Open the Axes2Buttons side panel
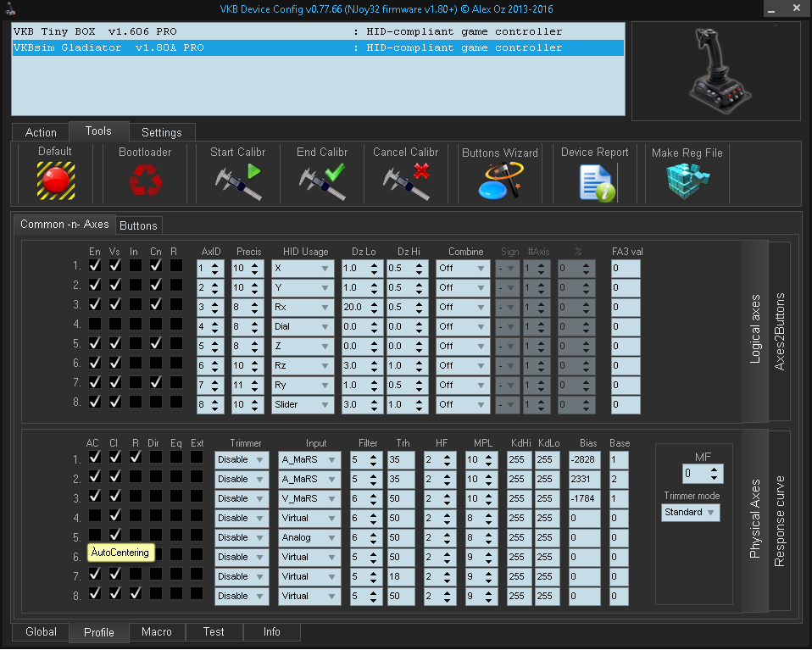 (x=779, y=331)
